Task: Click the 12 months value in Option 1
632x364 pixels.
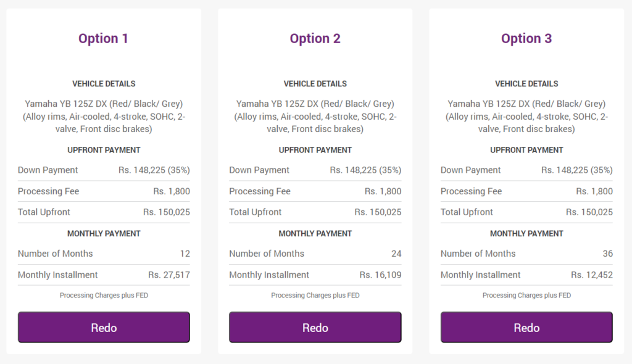Action: tap(185, 254)
